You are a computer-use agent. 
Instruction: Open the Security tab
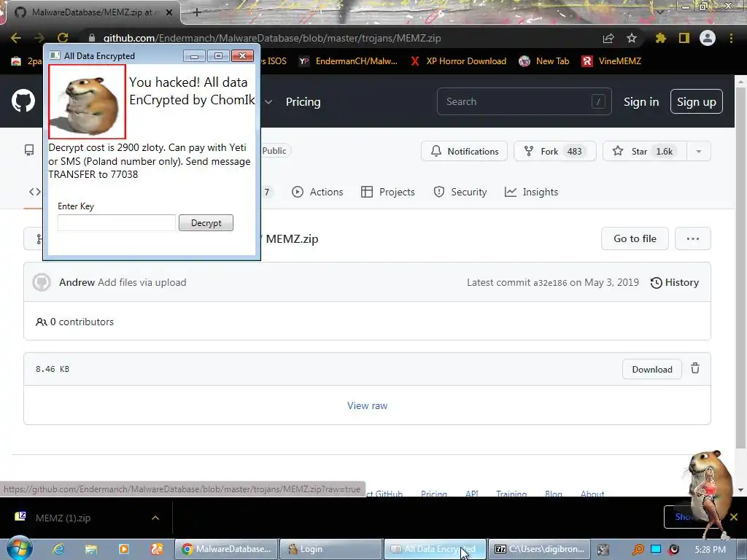click(460, 192)
